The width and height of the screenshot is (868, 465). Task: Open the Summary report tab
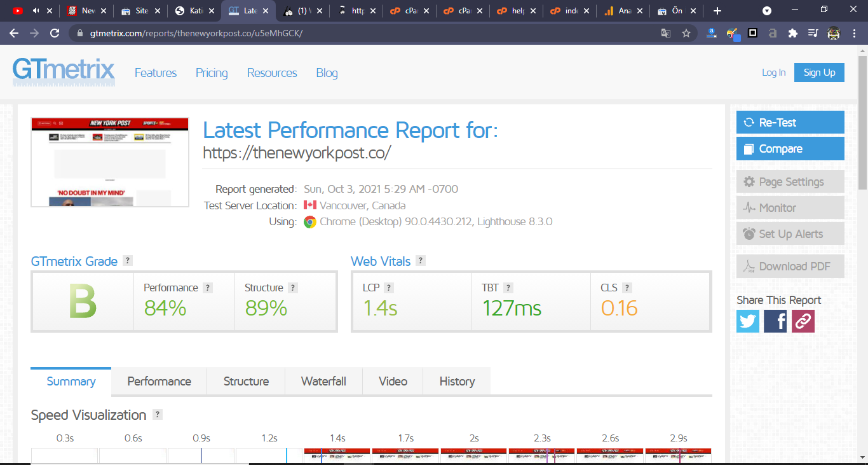tap(71, 382)
